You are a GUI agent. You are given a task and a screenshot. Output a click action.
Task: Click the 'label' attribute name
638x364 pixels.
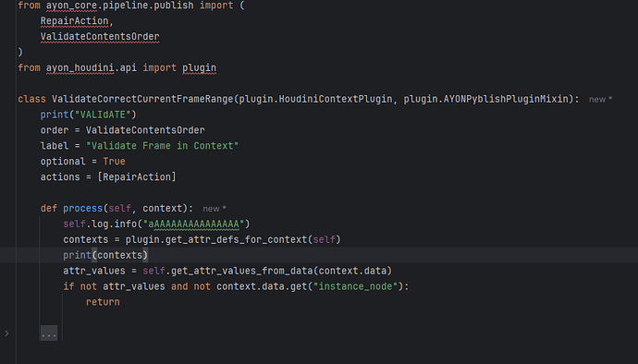[x=55, y=146]
